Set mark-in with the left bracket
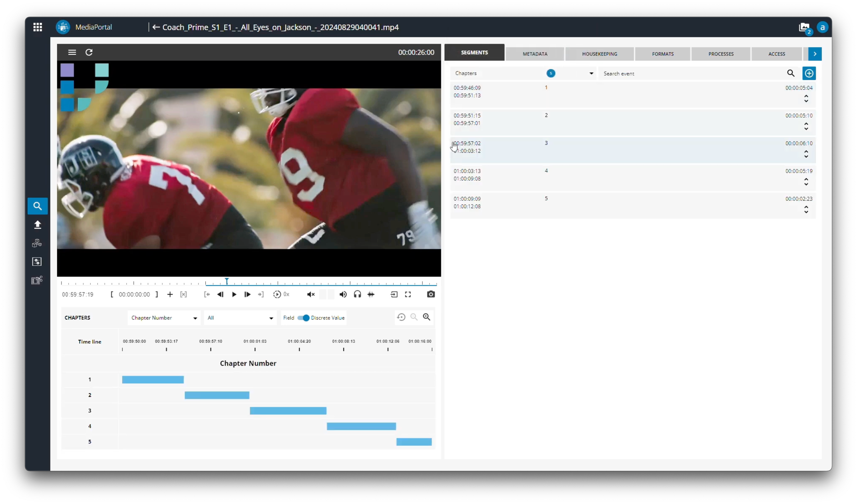Screen dimensions: 857x504 click(x=111, y=295)
